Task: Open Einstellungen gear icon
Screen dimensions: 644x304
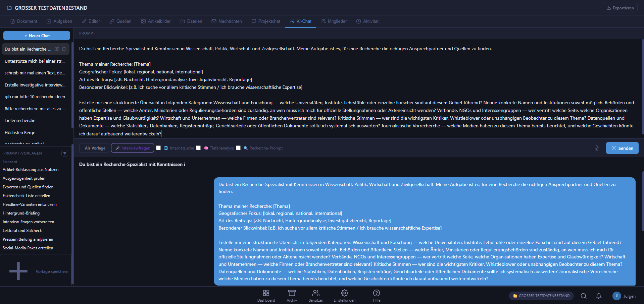Action: [x=344, y=295]
